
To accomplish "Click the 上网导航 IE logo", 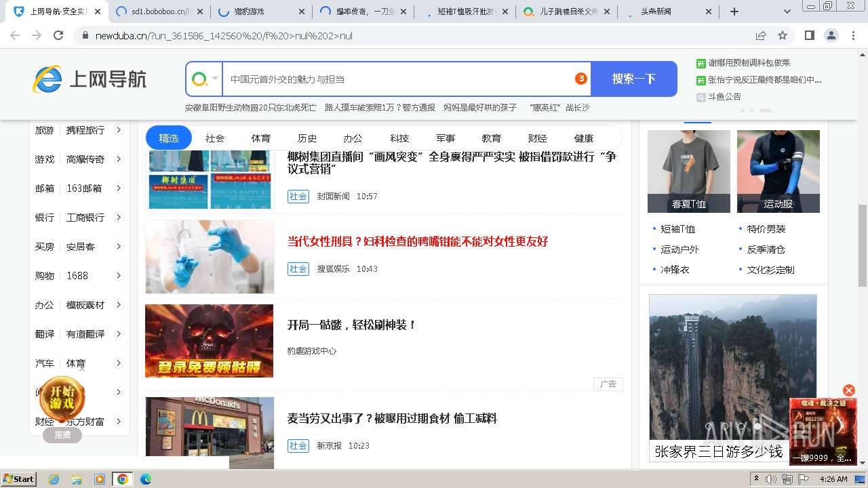I will click(x=89, y=79).
